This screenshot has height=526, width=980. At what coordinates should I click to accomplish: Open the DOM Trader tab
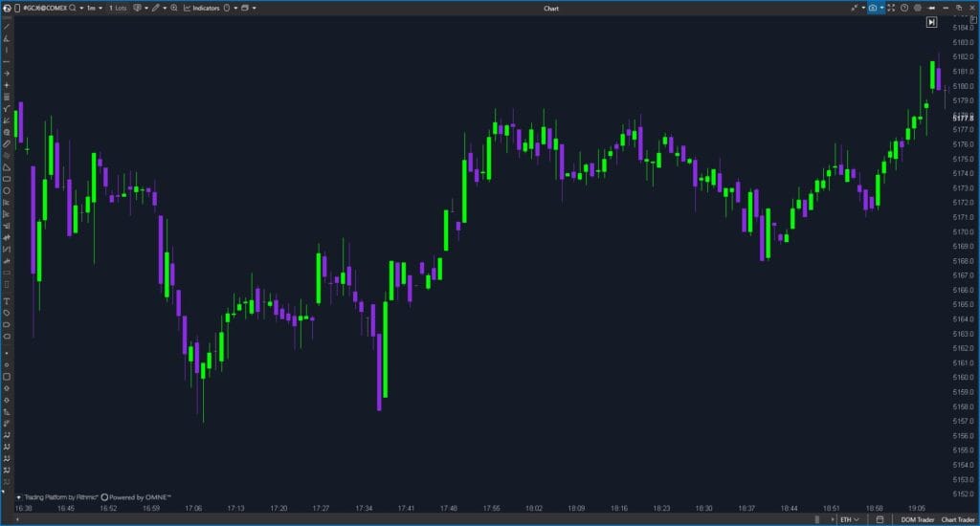[916, 519]
